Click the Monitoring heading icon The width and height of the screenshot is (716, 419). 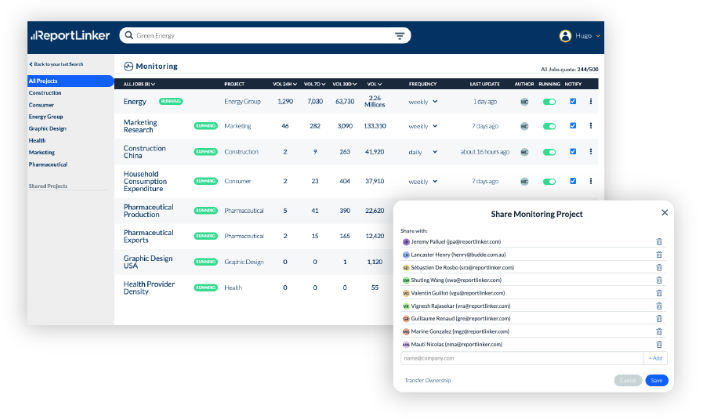pos(128,67)
